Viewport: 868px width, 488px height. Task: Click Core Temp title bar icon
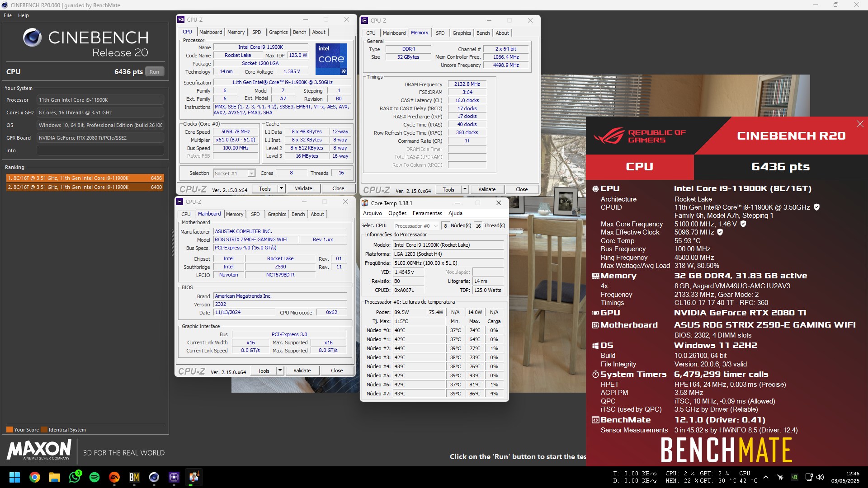coord(365,203)
